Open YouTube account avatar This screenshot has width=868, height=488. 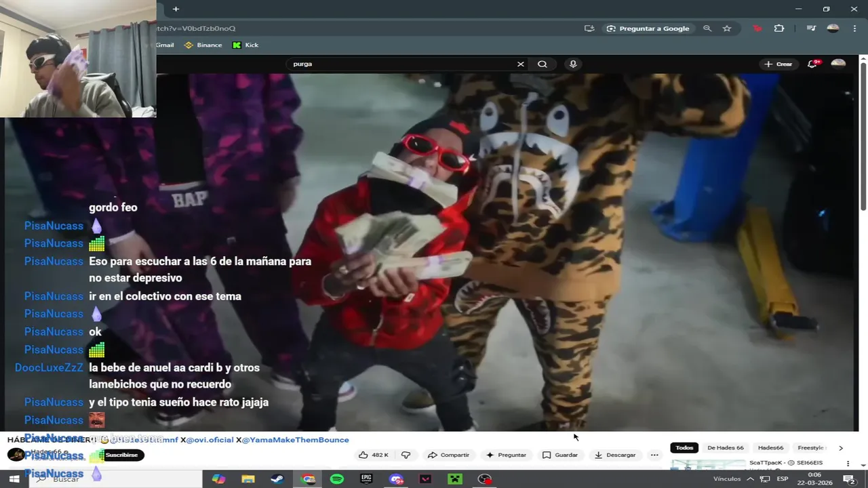pos(838,64)
